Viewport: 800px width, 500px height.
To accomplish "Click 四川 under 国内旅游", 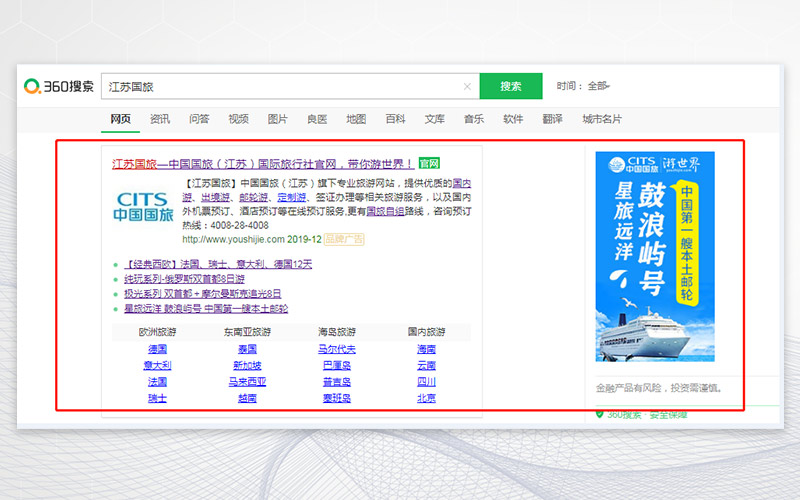I will (x=427, y=382).
